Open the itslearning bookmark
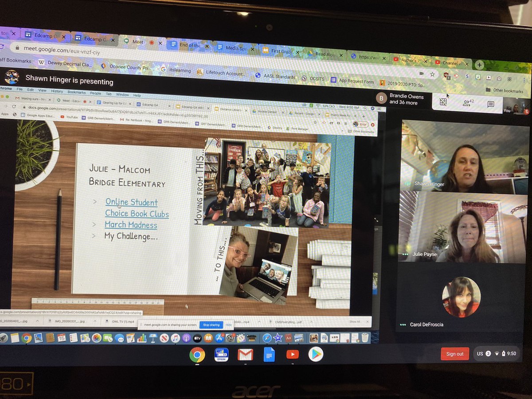532x399 pixels. [x=176, y=70]
